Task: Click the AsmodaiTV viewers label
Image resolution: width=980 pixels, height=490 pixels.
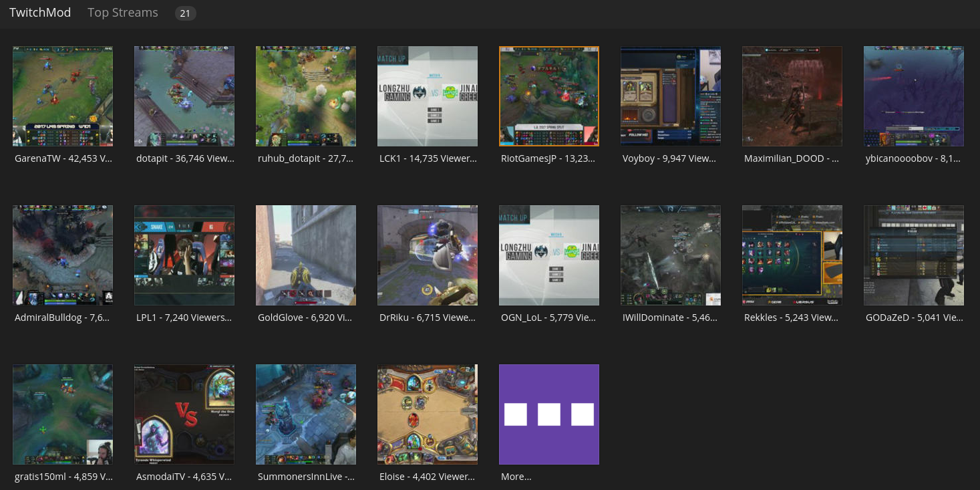Action: (184, 477)
